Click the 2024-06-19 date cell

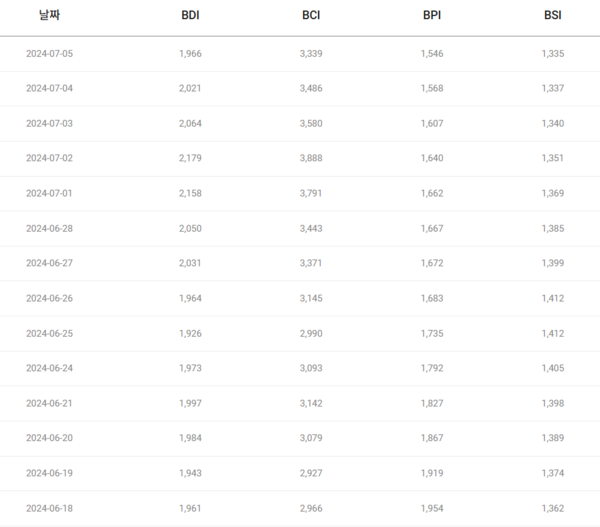coord(49,473)
